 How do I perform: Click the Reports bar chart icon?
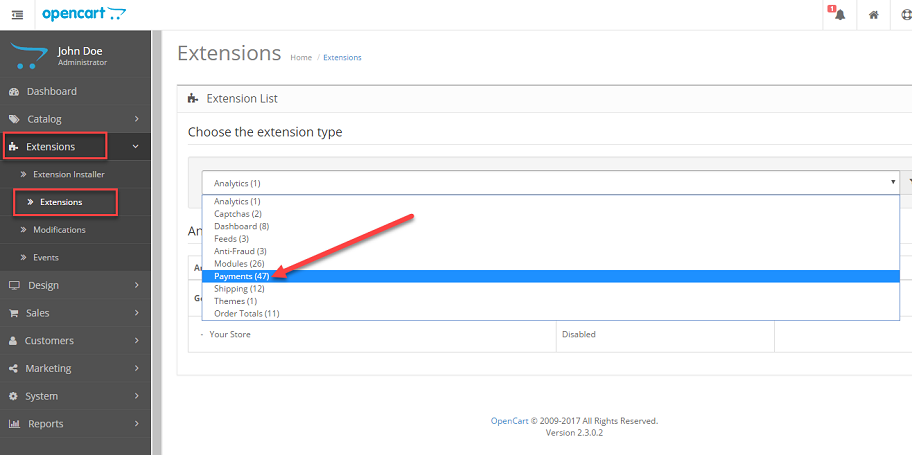pos(14,424)
